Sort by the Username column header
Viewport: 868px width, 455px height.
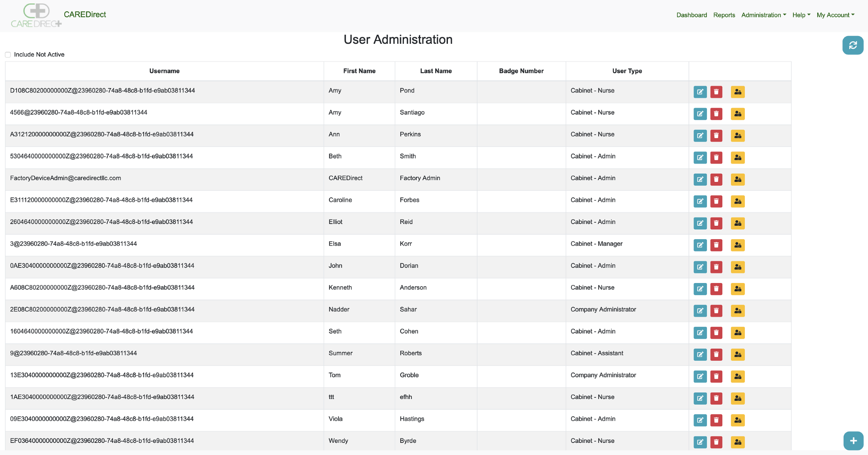164,71
